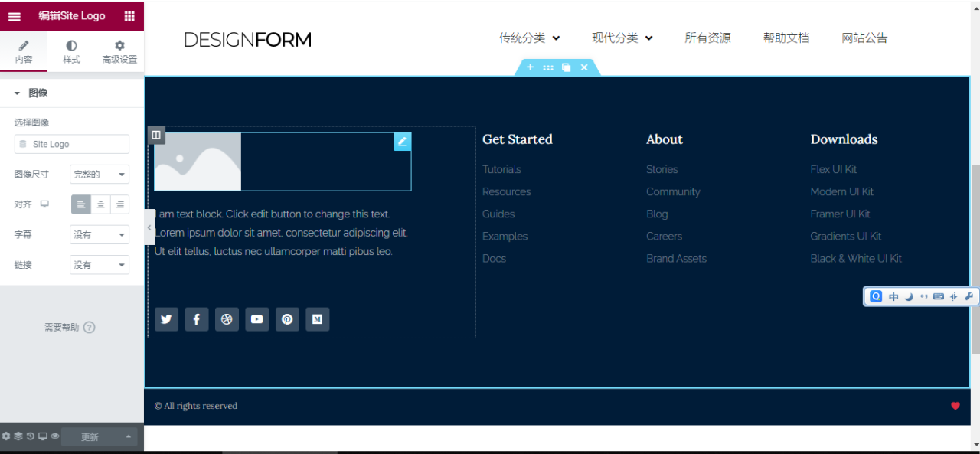Edit the Site Logo image via pencil icon
Screen dimensions: 980x454
(x=402, y=142)
